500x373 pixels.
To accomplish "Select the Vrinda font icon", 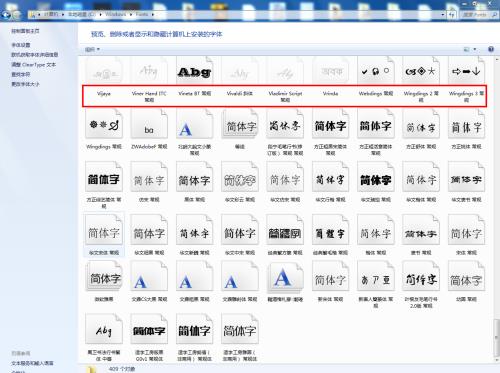I will [330, 71].
